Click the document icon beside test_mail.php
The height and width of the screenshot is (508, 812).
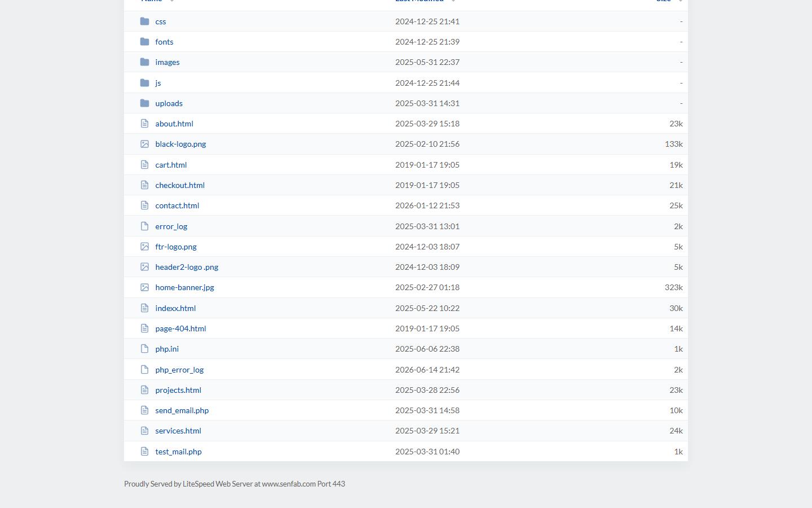pyautogui.click(x=144, y=452)
